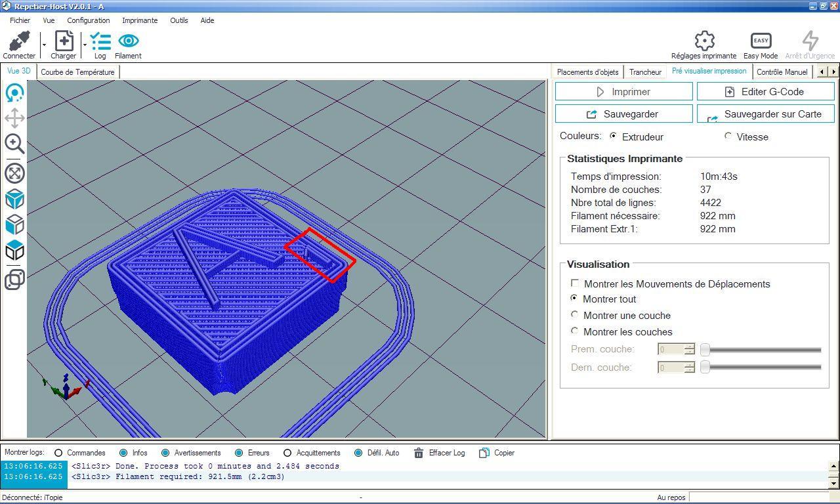
Task: Expand the Connecter dropdown arrow
Action: point(44,45)
